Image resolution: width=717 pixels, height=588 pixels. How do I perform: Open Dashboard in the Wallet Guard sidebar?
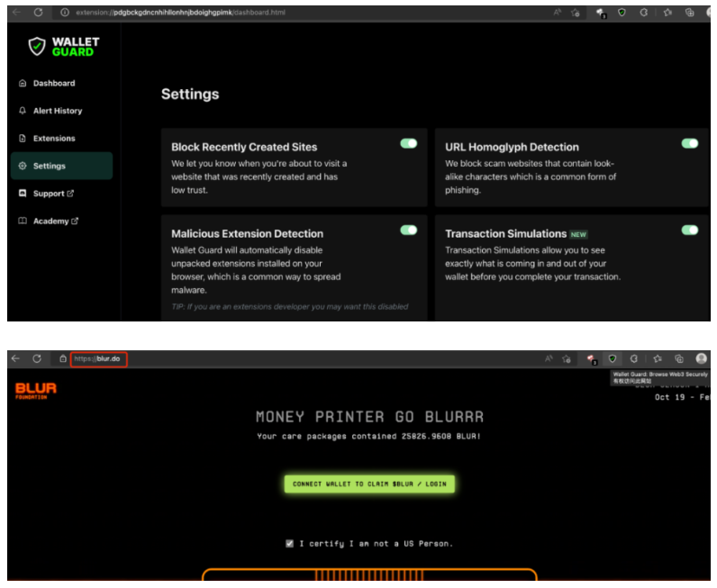pos(53,83)
